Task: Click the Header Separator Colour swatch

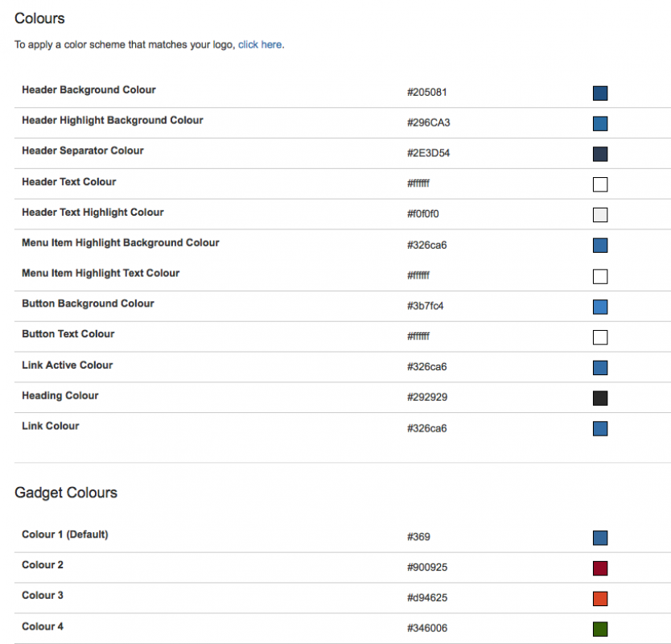Action: pyautogui.click(x=599, y=154)
